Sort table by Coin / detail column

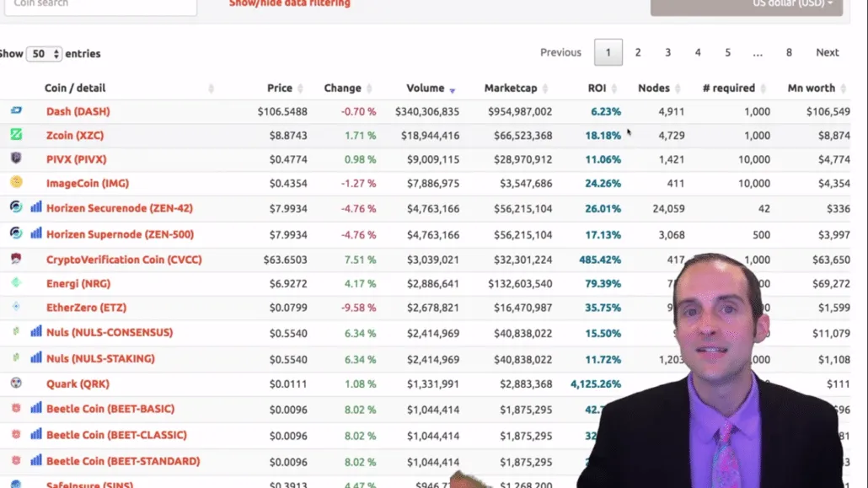[75, 88]
